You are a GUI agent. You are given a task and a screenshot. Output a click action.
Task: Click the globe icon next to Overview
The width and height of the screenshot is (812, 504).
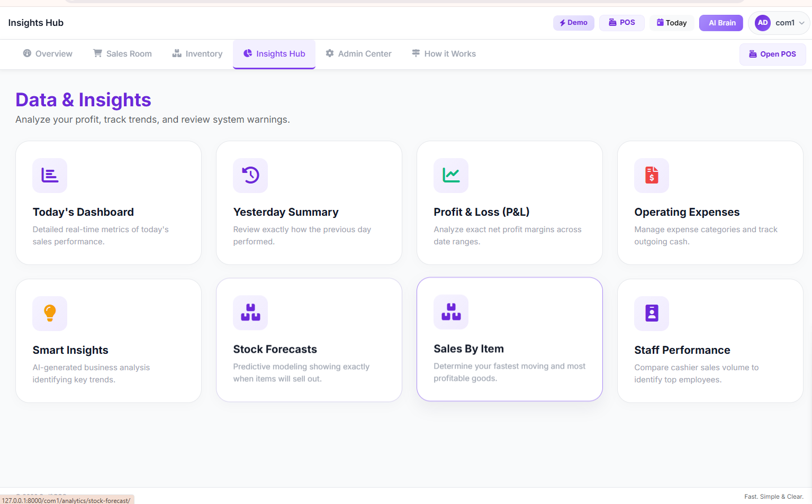pos(27,53)
